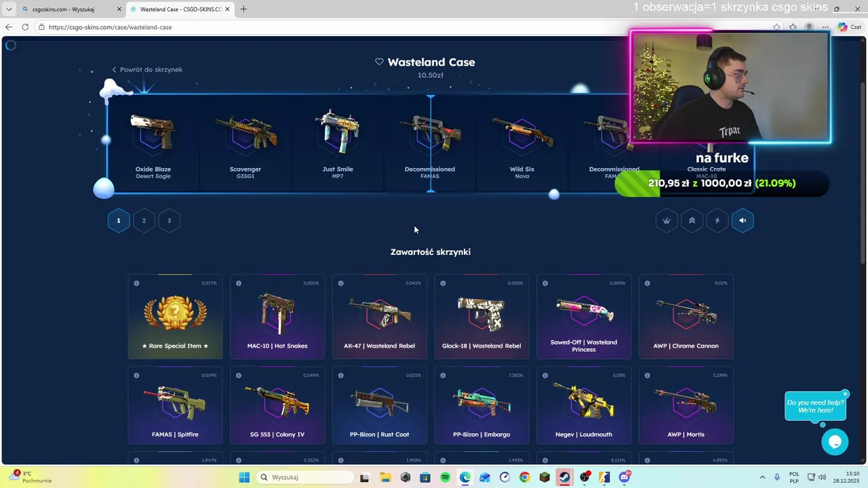Screen dimensions: 868x488
Task: Dismiss the 'Do you need help?' popup
Action: [845, 394]
